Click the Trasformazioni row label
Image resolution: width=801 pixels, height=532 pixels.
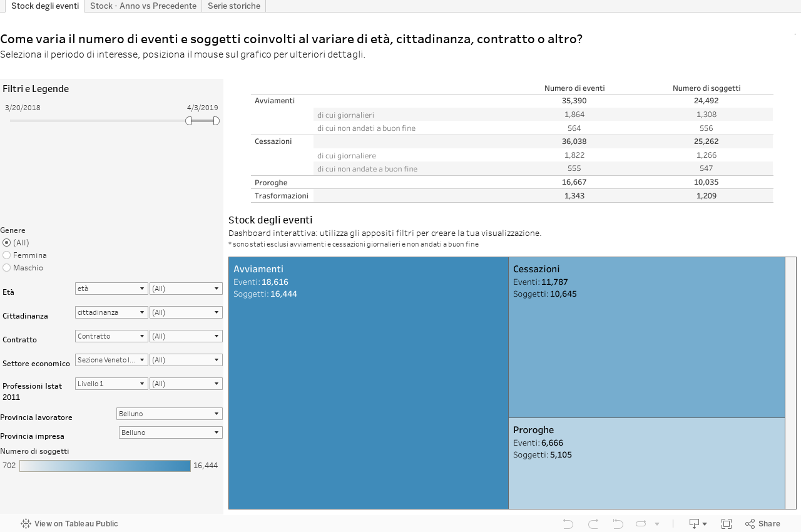coord(282,196)
